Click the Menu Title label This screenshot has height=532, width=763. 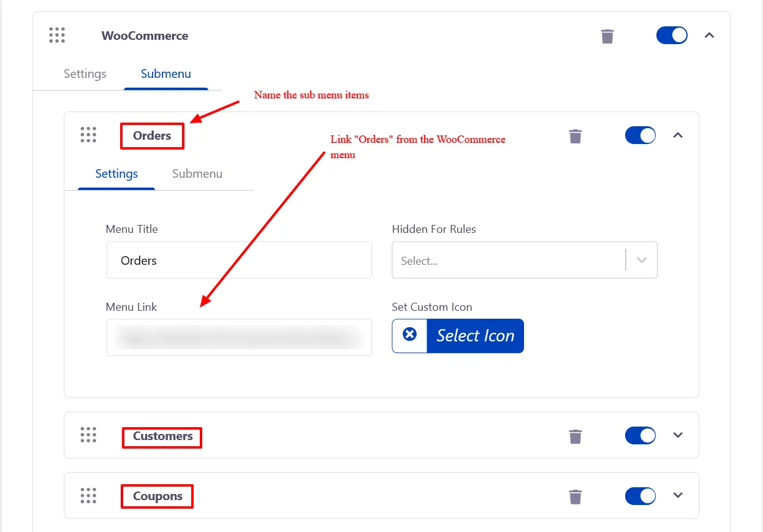132,229
